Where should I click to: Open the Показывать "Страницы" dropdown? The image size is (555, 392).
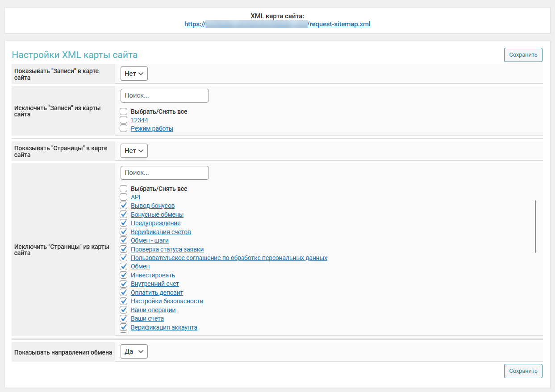134,151
